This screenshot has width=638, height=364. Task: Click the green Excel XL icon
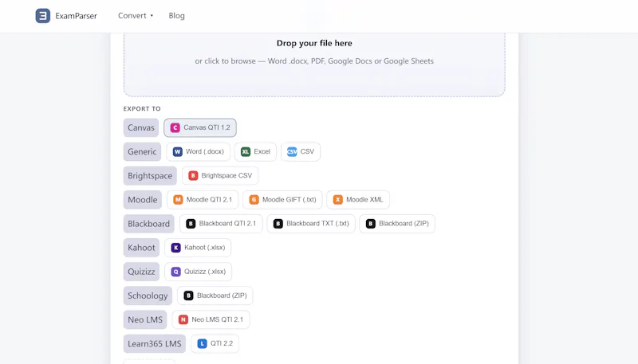click(x=246, y=151)
